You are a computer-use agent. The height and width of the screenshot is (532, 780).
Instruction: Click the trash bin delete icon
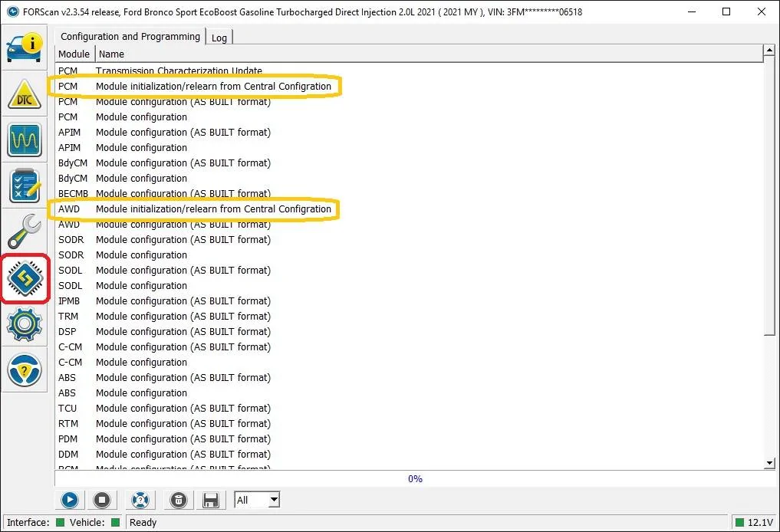(178, 501)
